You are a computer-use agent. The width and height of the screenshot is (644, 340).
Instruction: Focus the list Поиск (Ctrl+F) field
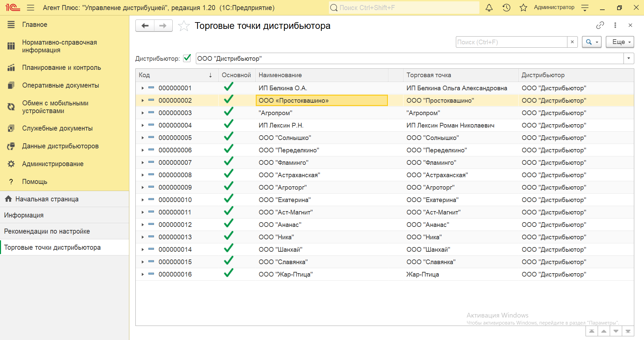512,42
